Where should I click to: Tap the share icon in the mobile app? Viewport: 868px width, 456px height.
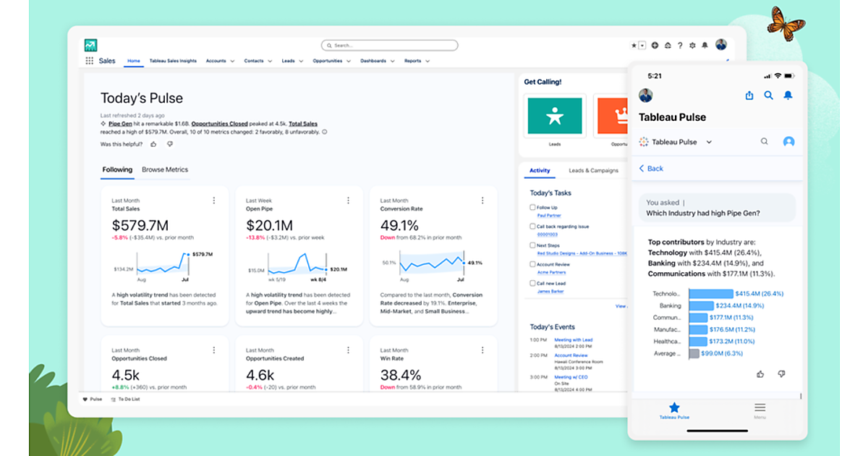pos(749,96)
